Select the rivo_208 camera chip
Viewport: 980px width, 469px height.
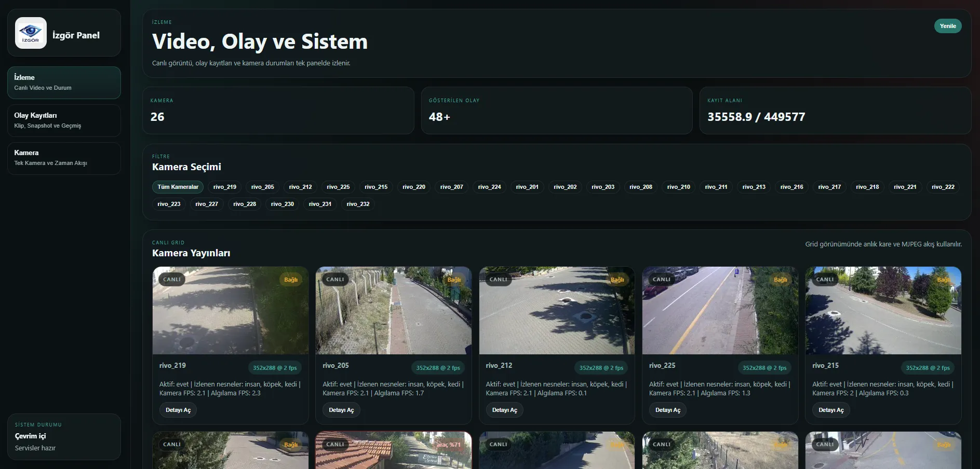coord(641,187)
